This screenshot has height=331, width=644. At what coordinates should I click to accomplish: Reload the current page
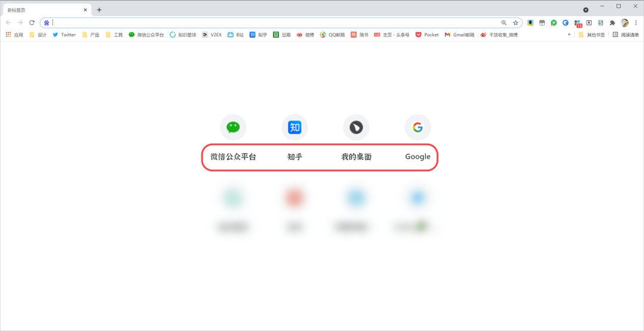tap(32, 23)
